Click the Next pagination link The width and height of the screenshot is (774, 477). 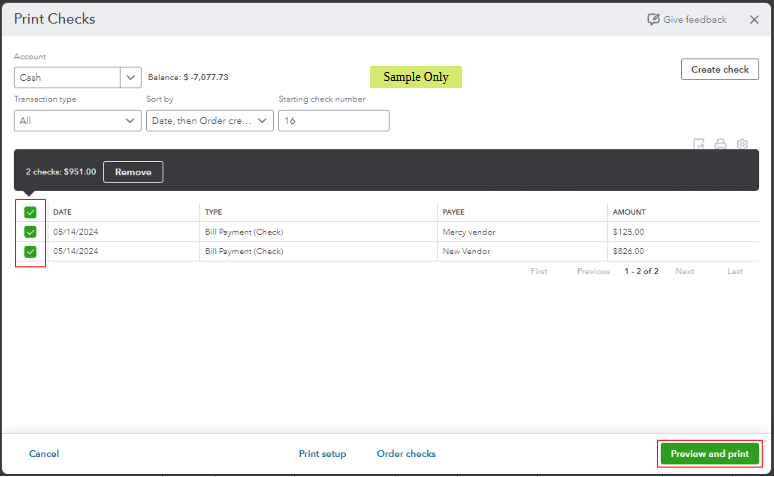[685, 271]
